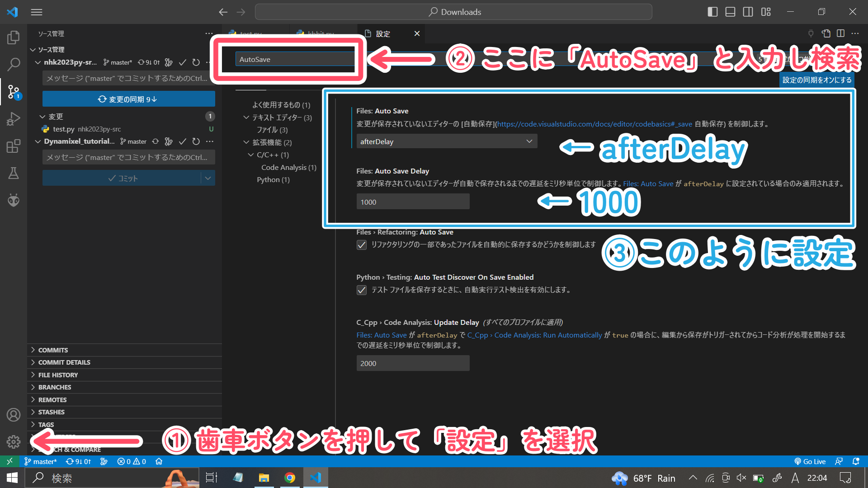Click the Manage gear icon

pos(14,441)
